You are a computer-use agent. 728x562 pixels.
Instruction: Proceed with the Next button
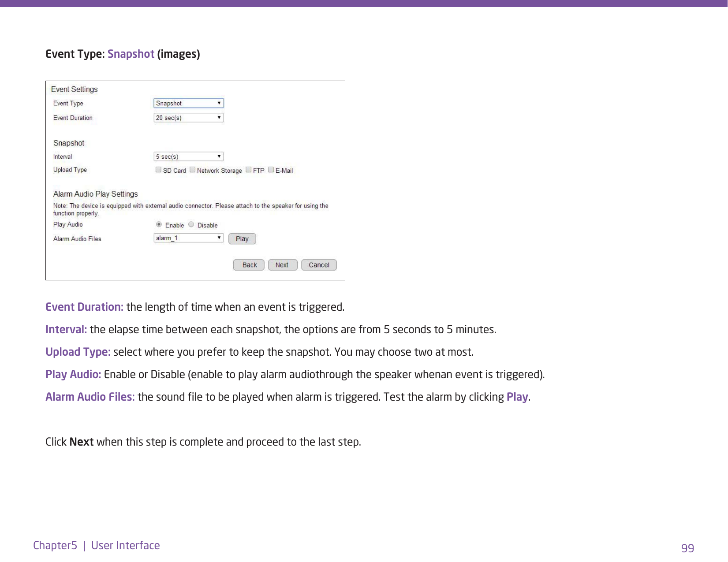click(283, 265)
